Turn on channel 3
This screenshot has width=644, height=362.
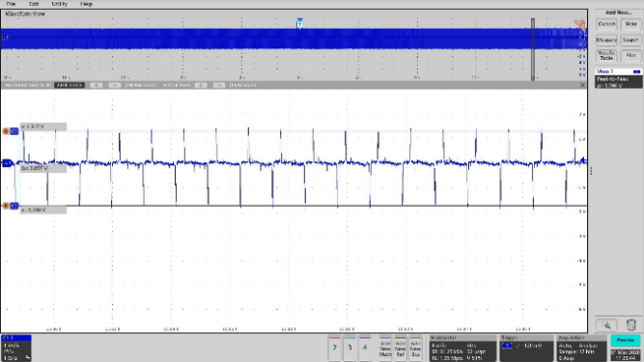click(x=350, y=348)
